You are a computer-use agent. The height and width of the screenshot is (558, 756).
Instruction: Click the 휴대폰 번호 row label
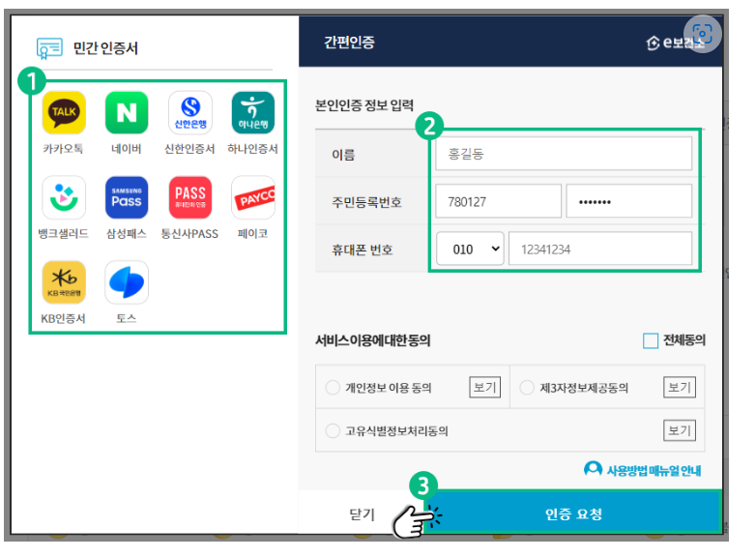[x=363, y=250]
